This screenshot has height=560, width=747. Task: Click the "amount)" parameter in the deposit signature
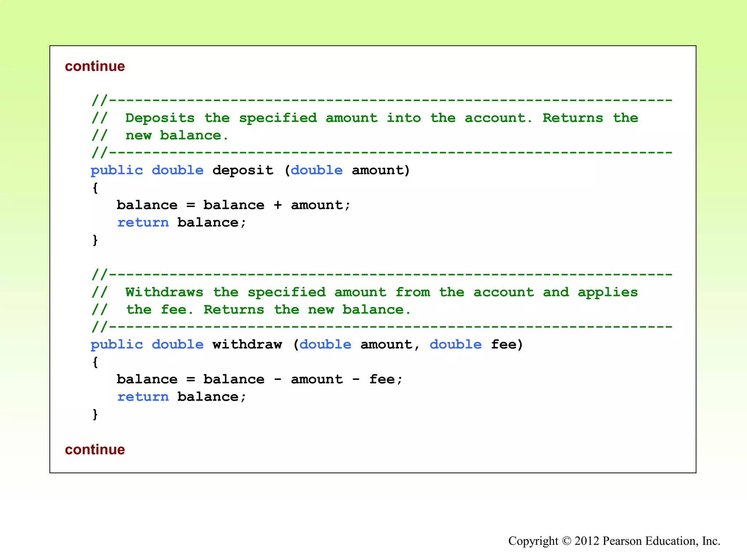pyautogui.click(x=381, y=170)
